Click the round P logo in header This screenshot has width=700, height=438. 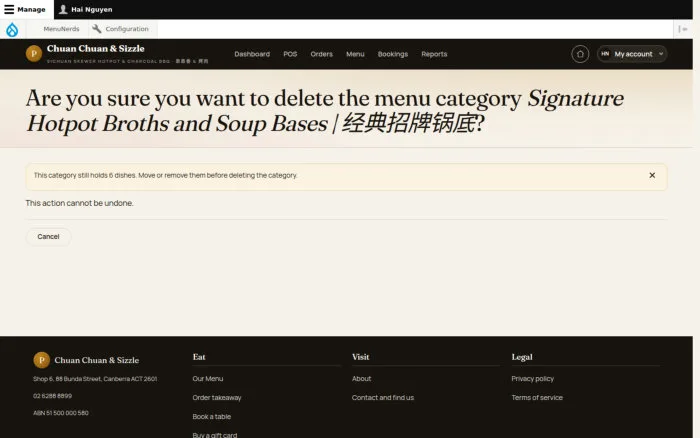pyautogui.click(x=34, y=54)
